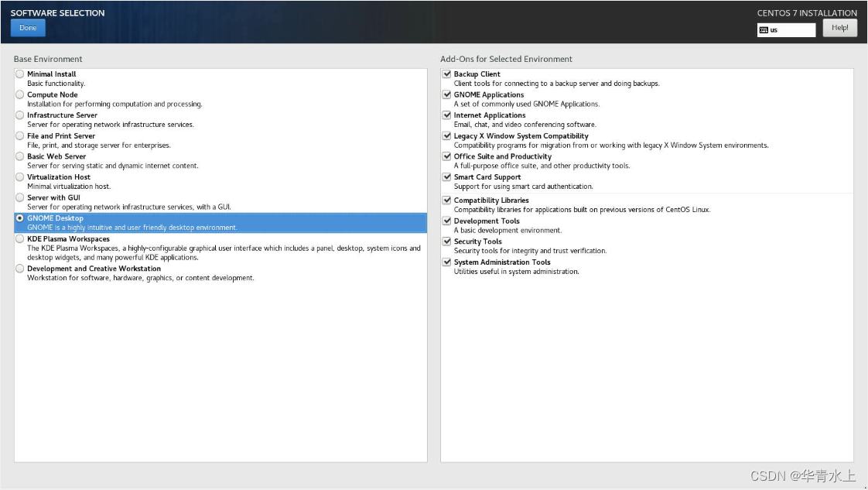Toggle the Smart Card Support checkbox
The width and height of the screenshot is (868, 490).
point(446,177)
